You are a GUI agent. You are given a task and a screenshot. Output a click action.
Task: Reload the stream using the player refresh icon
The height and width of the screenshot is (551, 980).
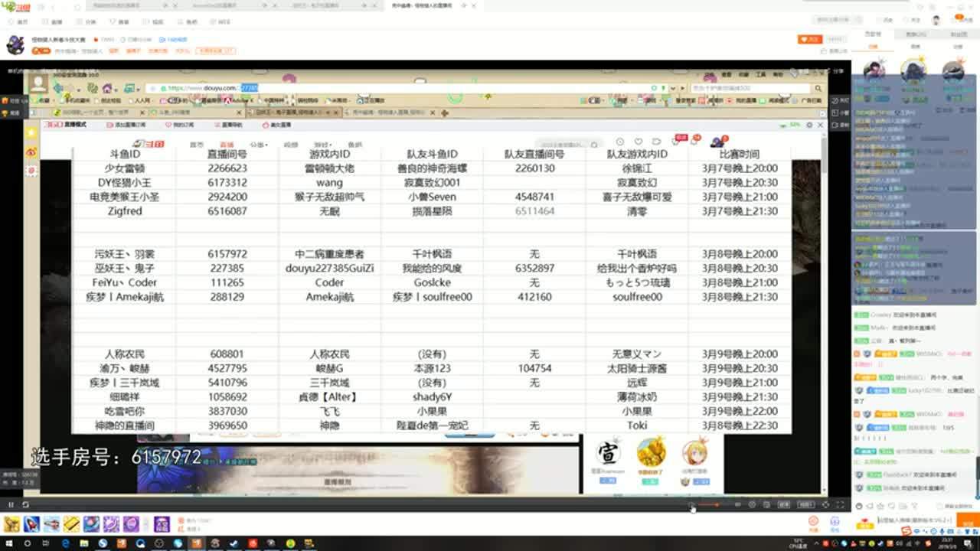tap(25, 504)
